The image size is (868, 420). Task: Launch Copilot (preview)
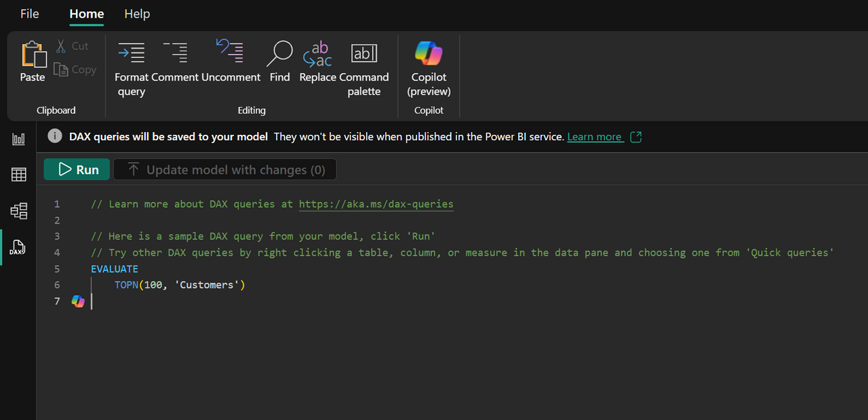coord(429,68)
